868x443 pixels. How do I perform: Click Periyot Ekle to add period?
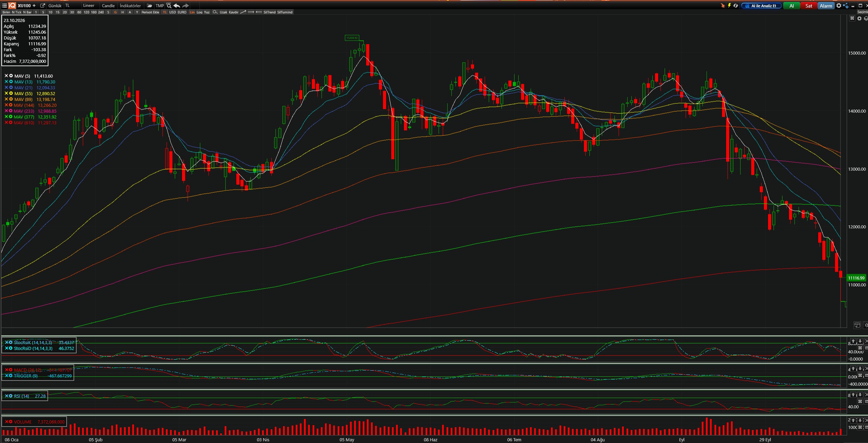(x=150, y=12)
